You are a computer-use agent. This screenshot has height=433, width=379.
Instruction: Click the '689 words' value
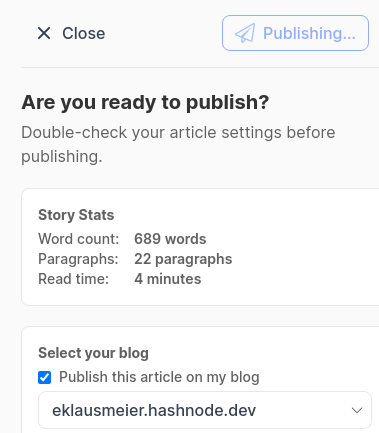click(170, 239)
